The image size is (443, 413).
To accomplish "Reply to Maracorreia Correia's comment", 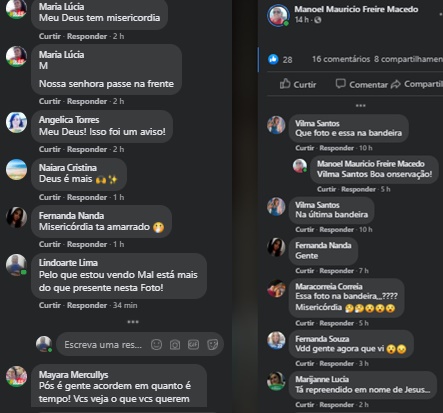I will pos(336,323).
